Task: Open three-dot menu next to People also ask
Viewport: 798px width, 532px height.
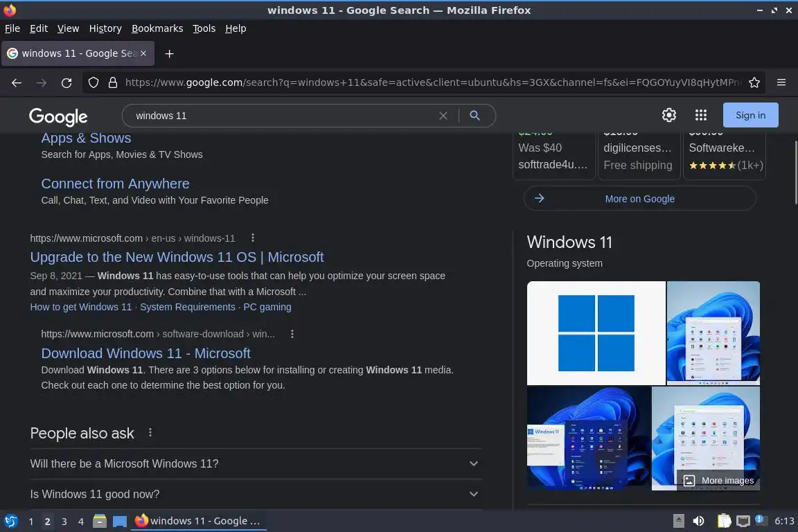Action: click(150, 432)
